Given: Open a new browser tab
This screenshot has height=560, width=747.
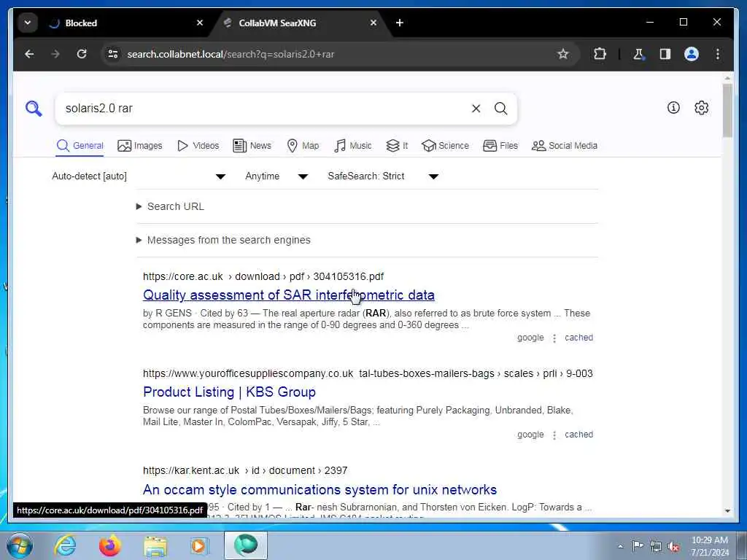Looking at the screenshot, I should [x=400, y=23].
